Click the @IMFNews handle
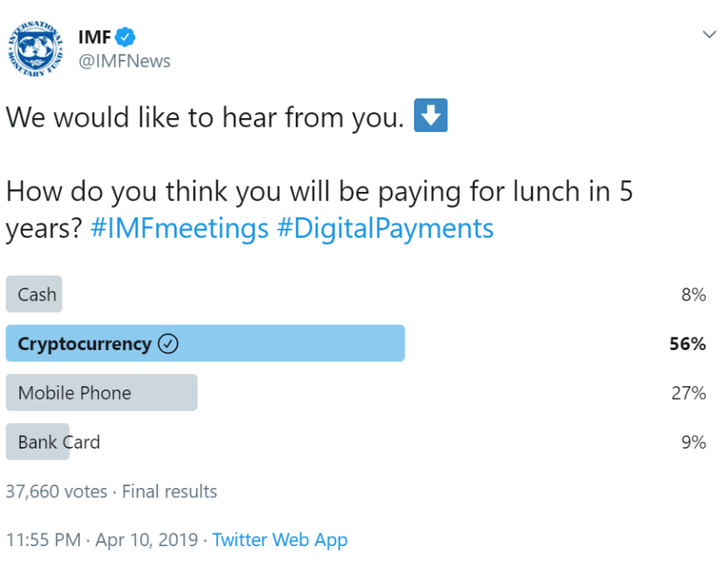728x565 pixels. pyautogui.click(x=124, y=61)
